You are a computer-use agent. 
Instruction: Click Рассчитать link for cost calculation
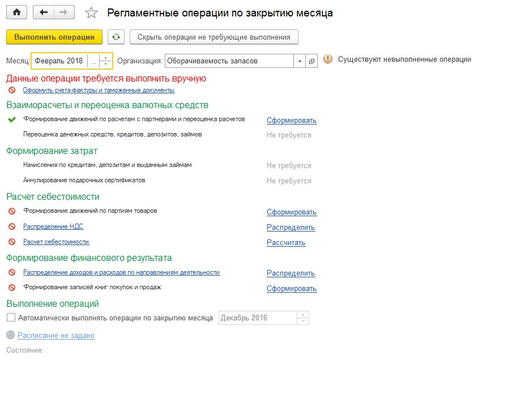(286, 243)
